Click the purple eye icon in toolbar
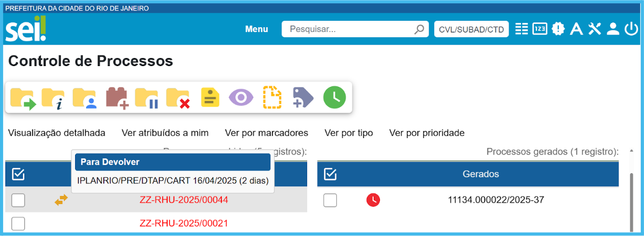 click(241, 97)
